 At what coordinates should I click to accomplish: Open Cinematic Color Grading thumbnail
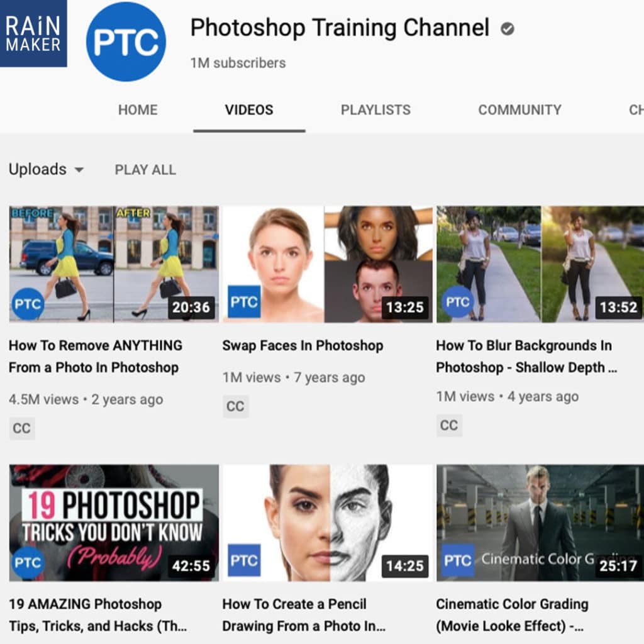(540, 522)
